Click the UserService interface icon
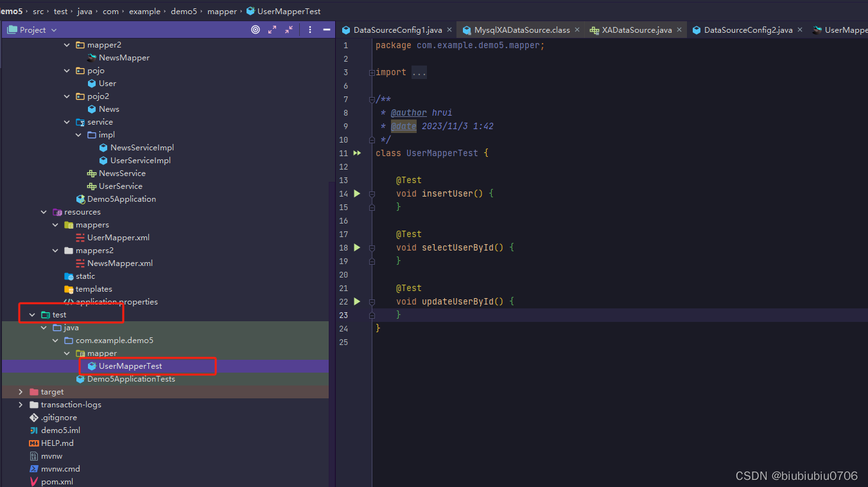 [92, 186]
